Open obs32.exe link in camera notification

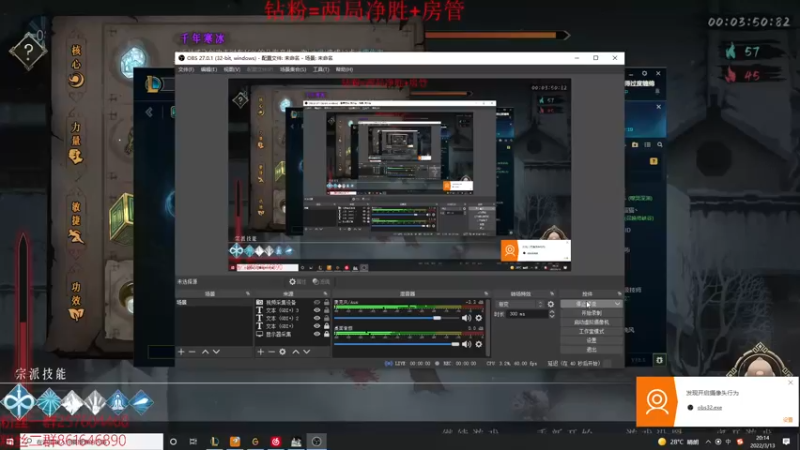coord(709,408)
